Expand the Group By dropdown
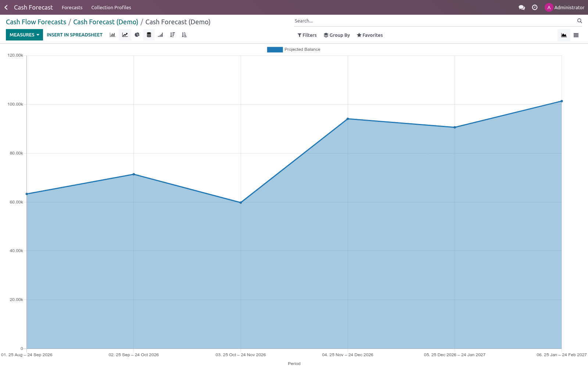588x368 pixels. pos(337,35)
